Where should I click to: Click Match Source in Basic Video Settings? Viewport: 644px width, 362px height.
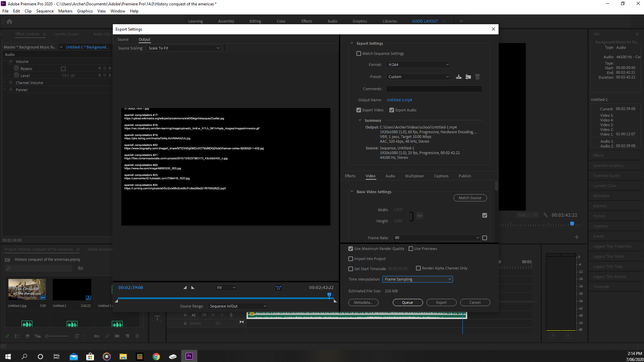(x=470, y=197)
